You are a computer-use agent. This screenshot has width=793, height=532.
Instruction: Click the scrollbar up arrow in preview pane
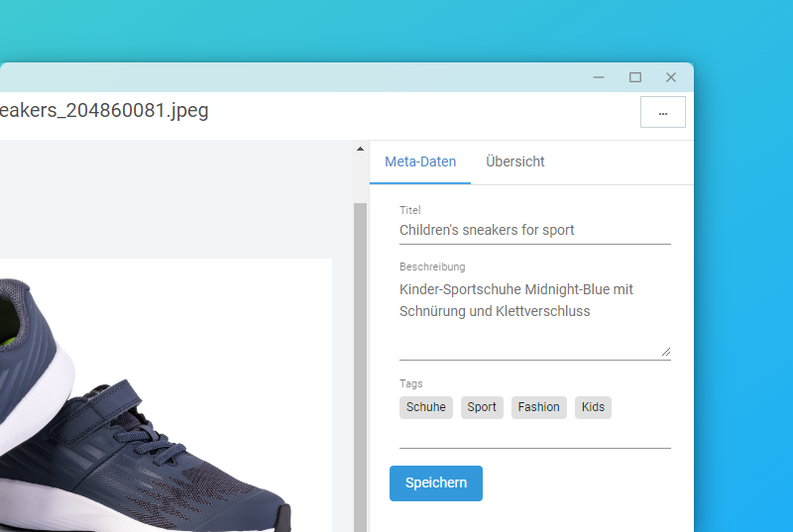360,149
